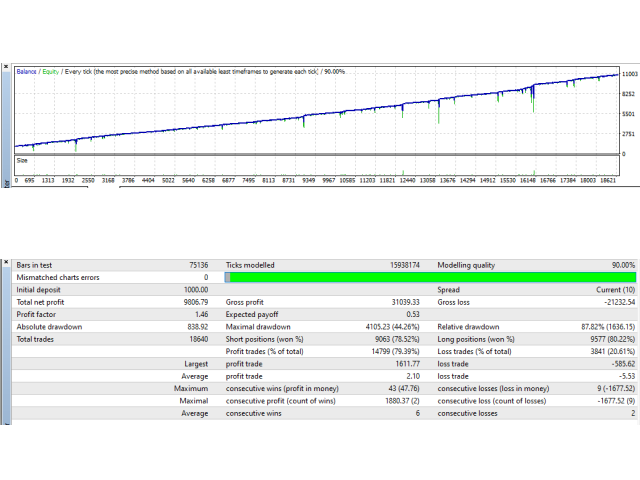
Task: Close the tester graph panel
Action: [x=6, y=67]
